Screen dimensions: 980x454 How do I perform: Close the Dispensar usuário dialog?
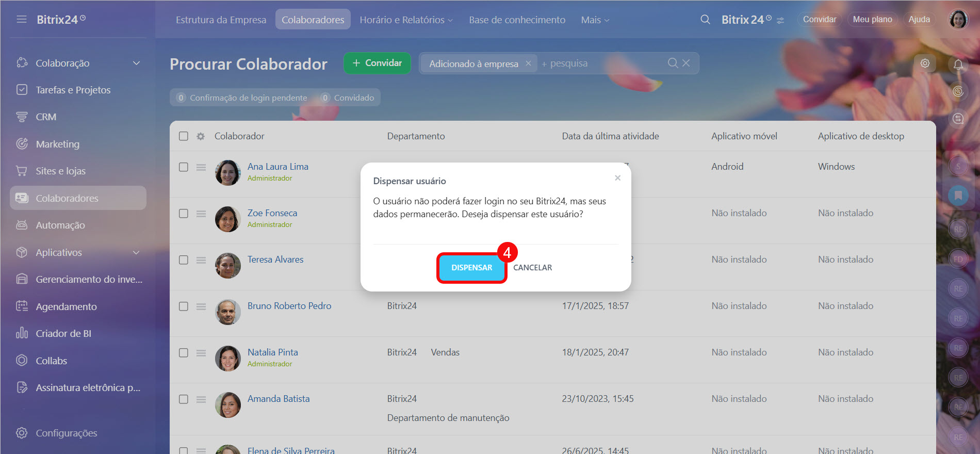pos(617,178)
